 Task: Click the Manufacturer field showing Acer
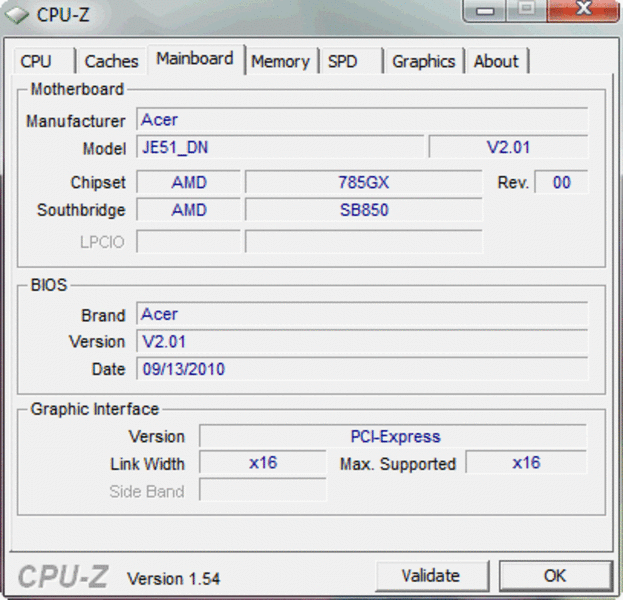[362, 119]
